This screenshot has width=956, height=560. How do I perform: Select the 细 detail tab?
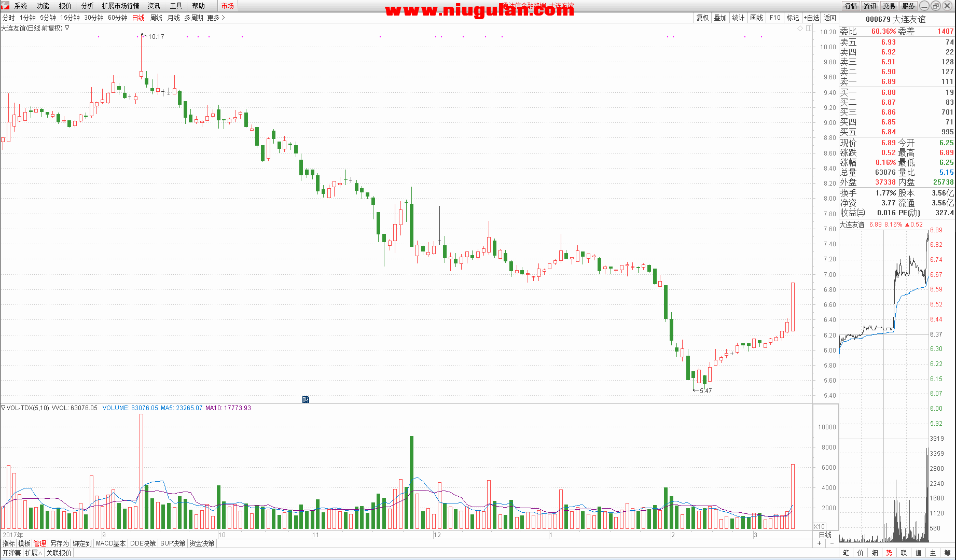pyautogui.click(x=875, y=553)
